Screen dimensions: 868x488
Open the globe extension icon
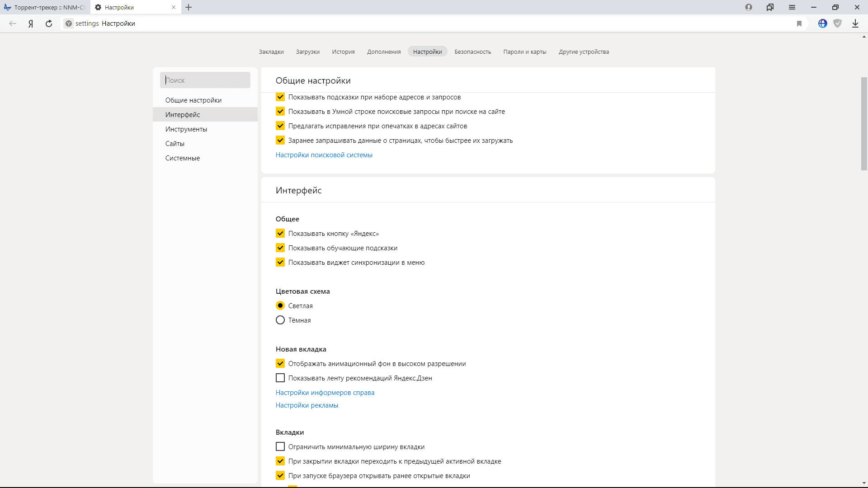click(x=823, y=23)
